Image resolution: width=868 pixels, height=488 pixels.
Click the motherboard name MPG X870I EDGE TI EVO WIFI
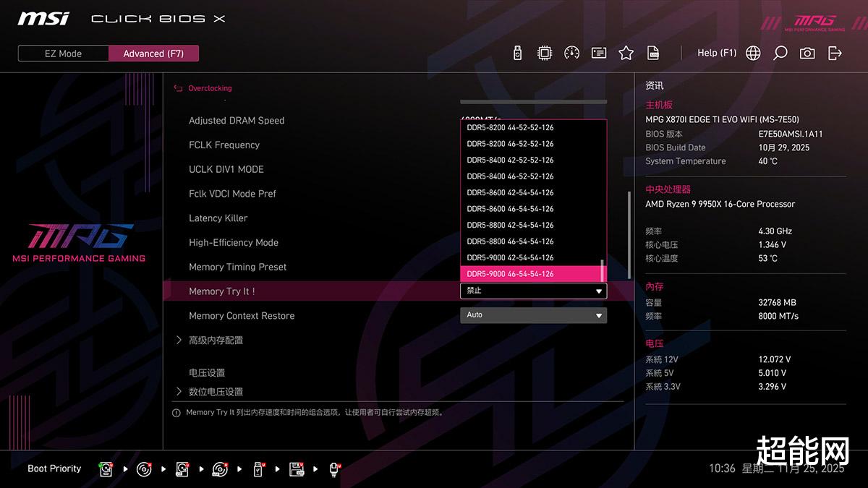(722, 120)
